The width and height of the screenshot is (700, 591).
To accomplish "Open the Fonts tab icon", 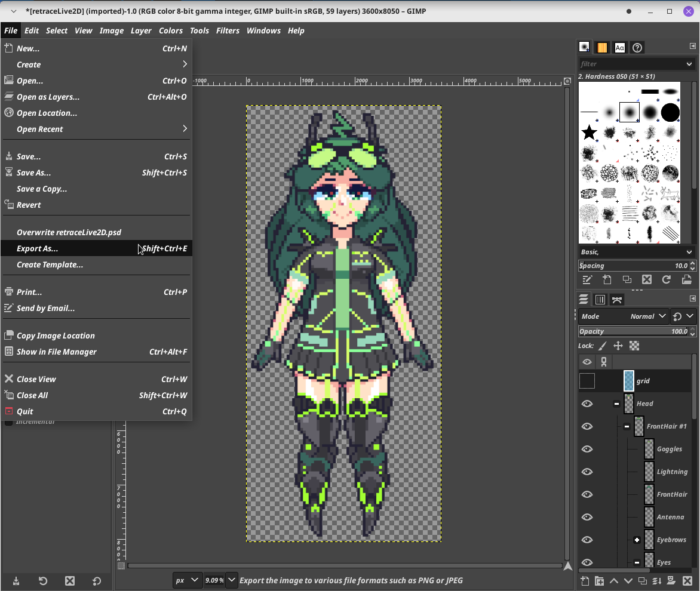I will [619, 48].
